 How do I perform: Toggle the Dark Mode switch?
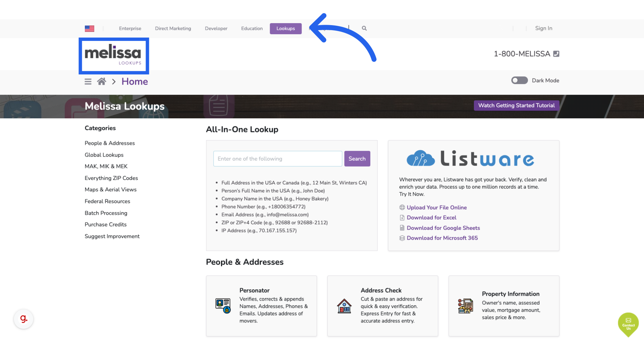tap(519, 80)
